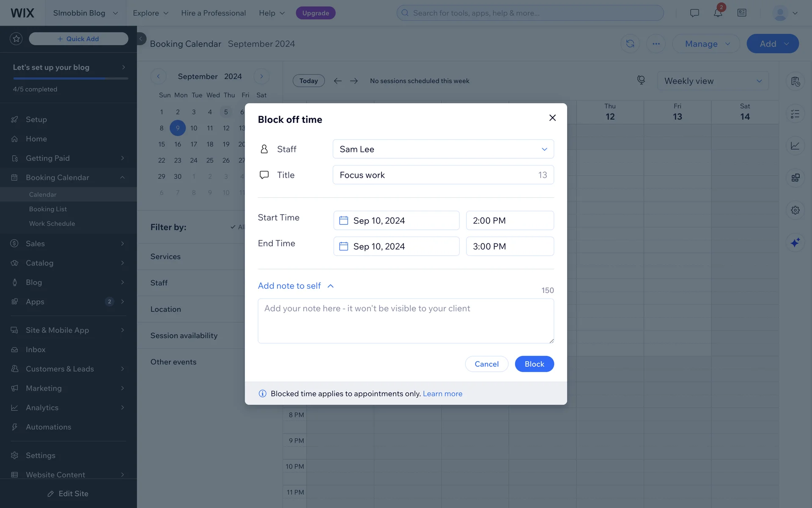Open the Staff Sam Lee dropdown
Image resolution: width=812 pixels, height=508 pixels.
click(x=443, y=149)
